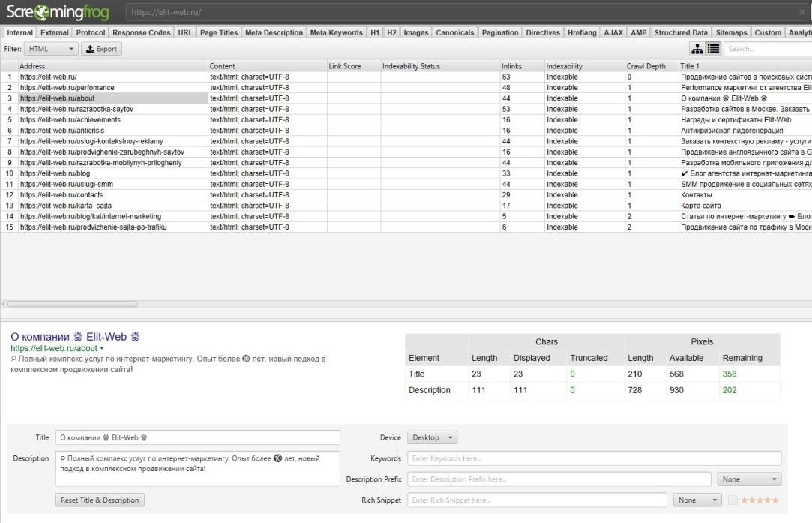This screenshot has height=523, width=812.
Task: Click the rich snippet star rating
Action: click(x=760, y=500)
